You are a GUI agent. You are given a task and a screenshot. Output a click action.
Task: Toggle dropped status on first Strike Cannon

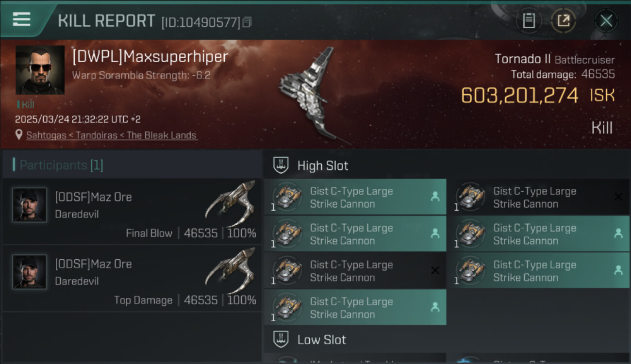[x=435, y=197]
